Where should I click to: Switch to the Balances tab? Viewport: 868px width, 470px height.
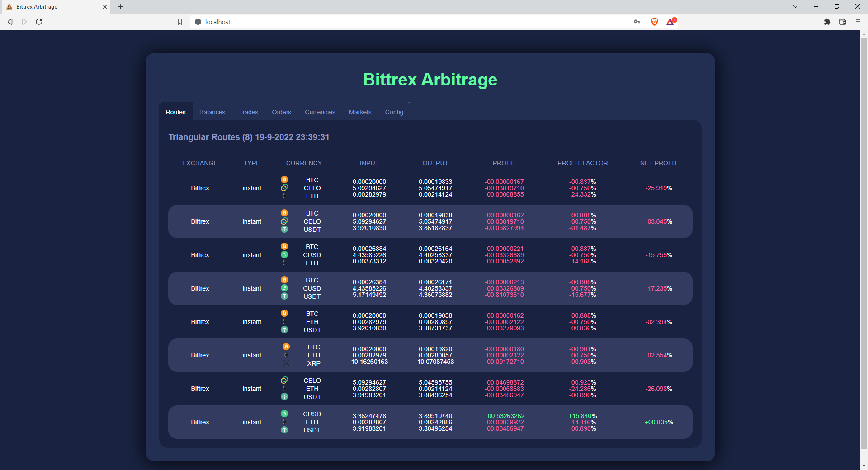[212, 112]
